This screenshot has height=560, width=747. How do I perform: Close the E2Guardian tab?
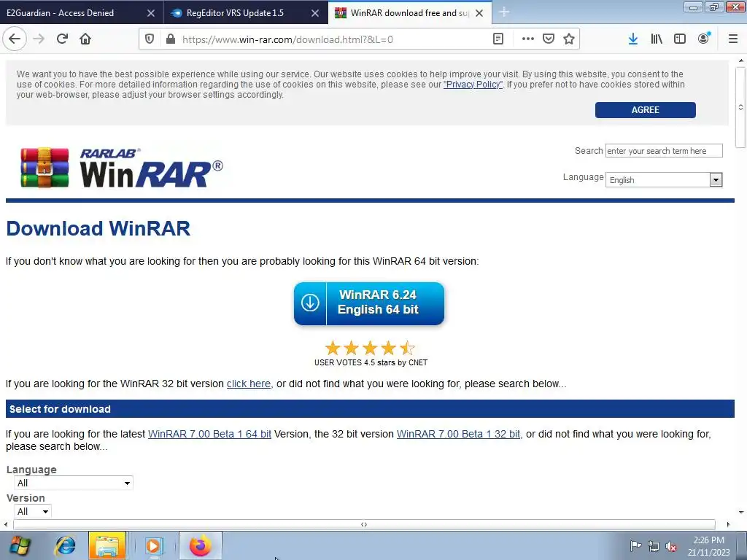pos(151,13)
